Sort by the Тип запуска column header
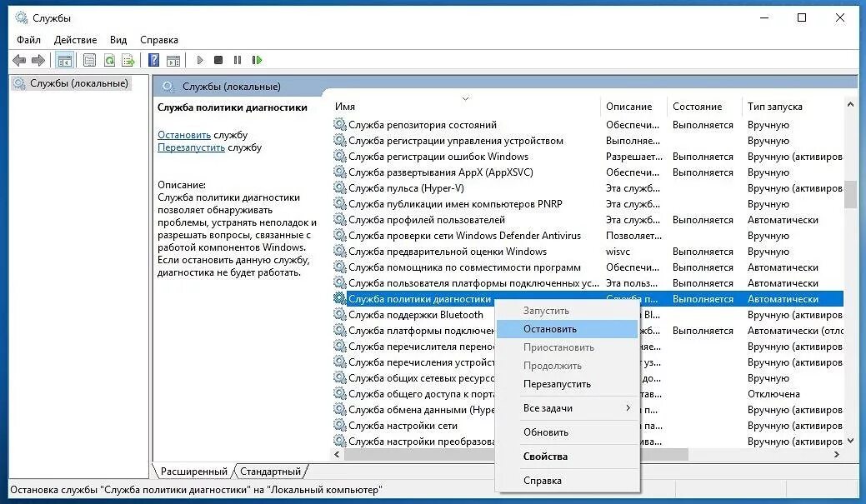The height and width of the screenshot is (504, 866). [x=793, y=107]
